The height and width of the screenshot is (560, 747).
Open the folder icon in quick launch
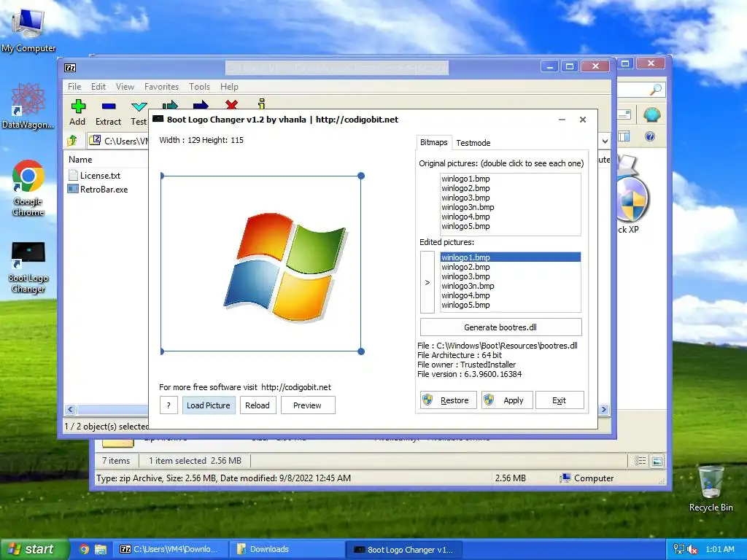click(101, 549)
